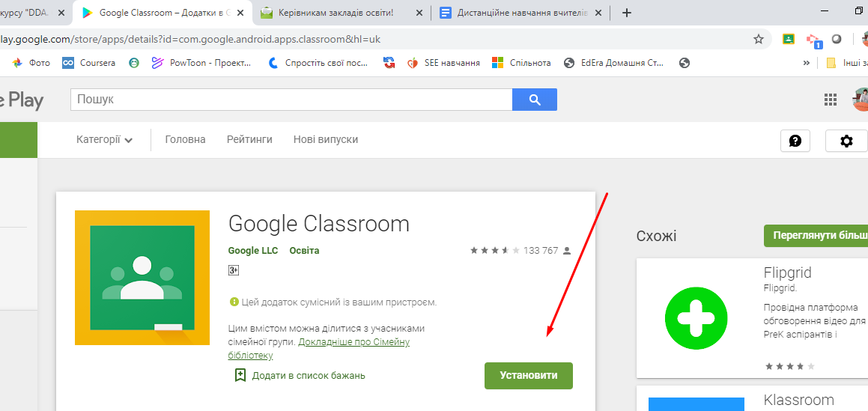The image size is (868, 411).
Task: Open the Google account avatar
Action: click(x=861, y=100)
